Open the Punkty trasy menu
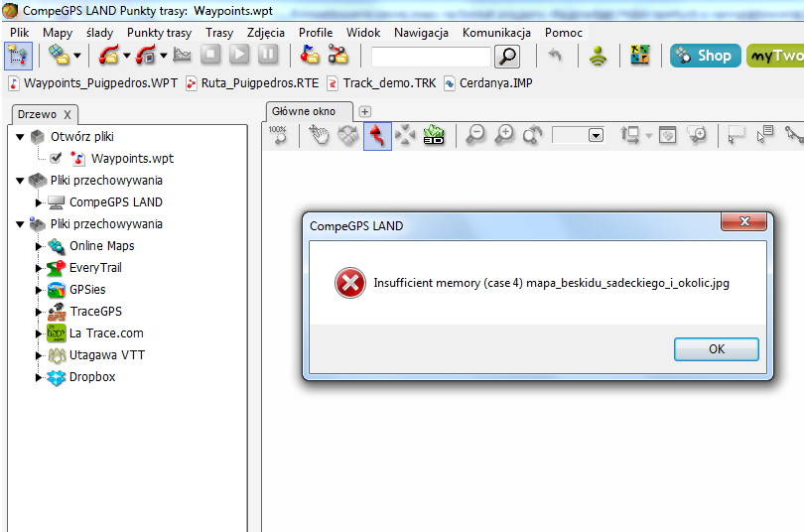804x532 pixels. 159,33
